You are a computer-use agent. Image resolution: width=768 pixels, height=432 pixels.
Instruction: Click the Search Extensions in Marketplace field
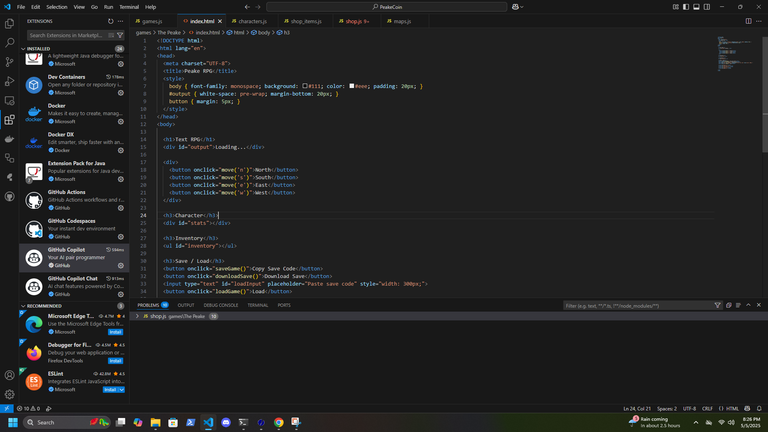click(69, 35)
